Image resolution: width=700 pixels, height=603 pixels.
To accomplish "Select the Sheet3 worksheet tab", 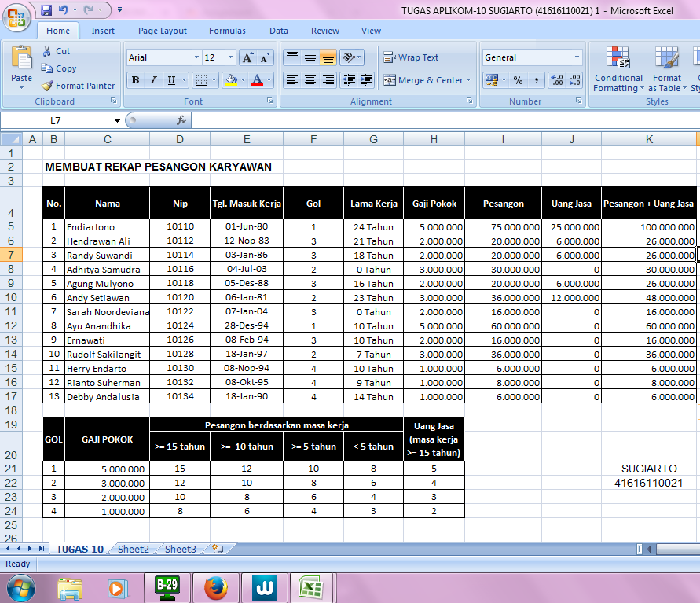I will (181, 549).
